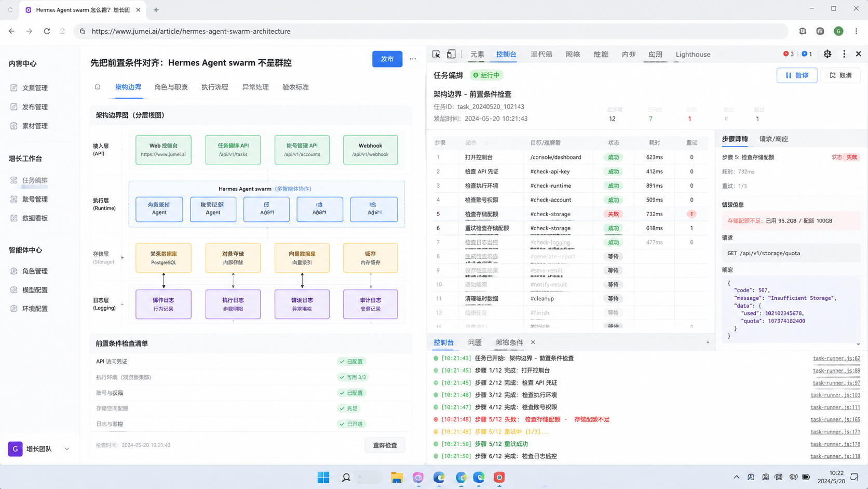This screenshot has height=489, width=868.
Task: Open task-runner.js:165 source link
Action: point(835,419)
